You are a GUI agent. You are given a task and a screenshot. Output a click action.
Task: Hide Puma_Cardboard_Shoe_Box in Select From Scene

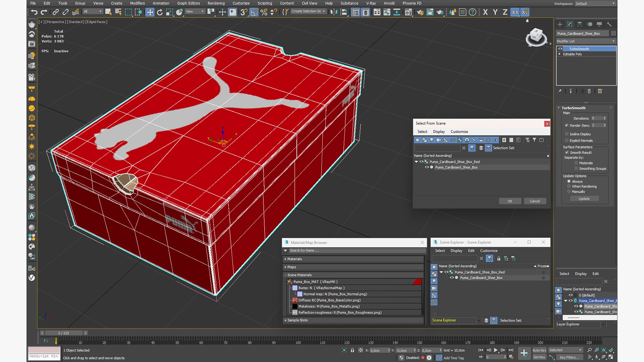427,167
